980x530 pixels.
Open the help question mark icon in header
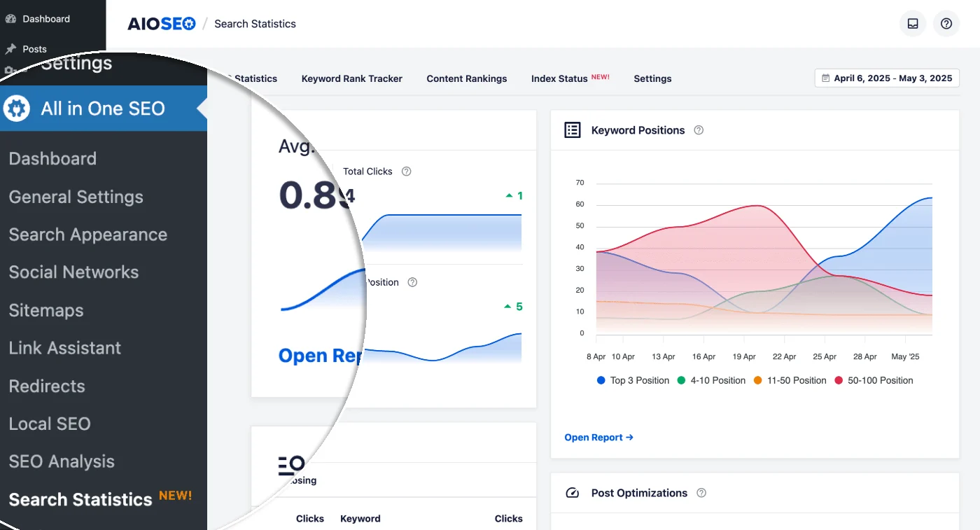pos(946,24)
